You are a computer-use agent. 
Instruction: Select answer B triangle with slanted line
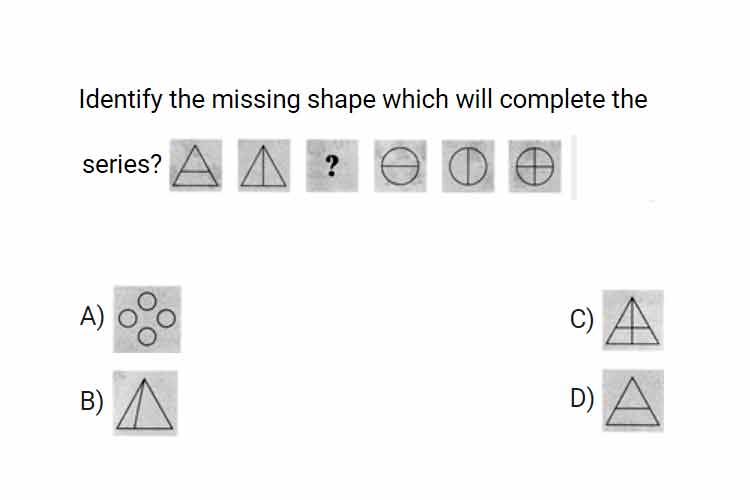point(145,403)
